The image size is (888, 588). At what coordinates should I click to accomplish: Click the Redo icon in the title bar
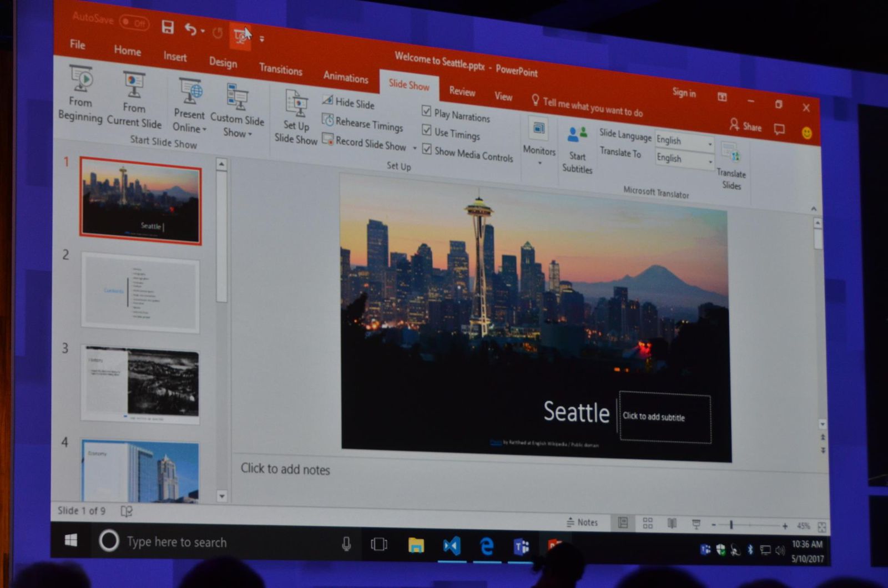pos(218,33)
